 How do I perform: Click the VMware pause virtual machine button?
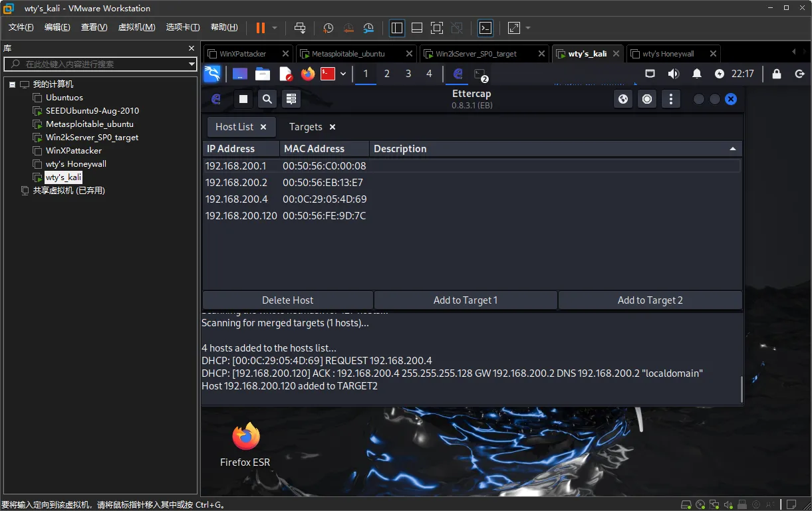click(x=261, y=28)
